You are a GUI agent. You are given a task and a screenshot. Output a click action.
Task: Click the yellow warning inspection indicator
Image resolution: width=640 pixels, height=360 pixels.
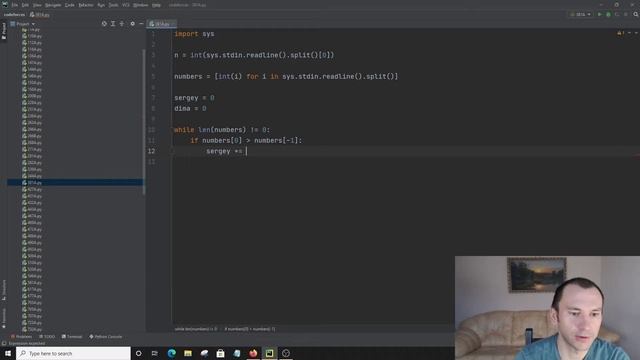620,33
